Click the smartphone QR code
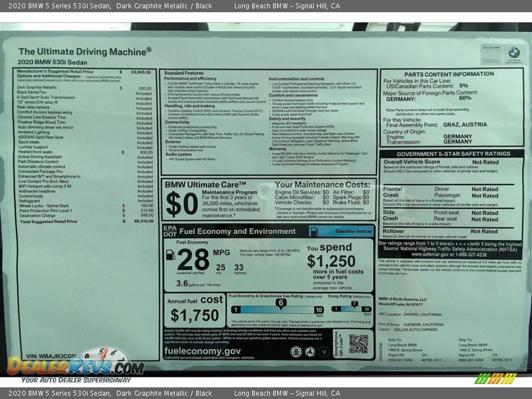 click(x=359, y=344)
